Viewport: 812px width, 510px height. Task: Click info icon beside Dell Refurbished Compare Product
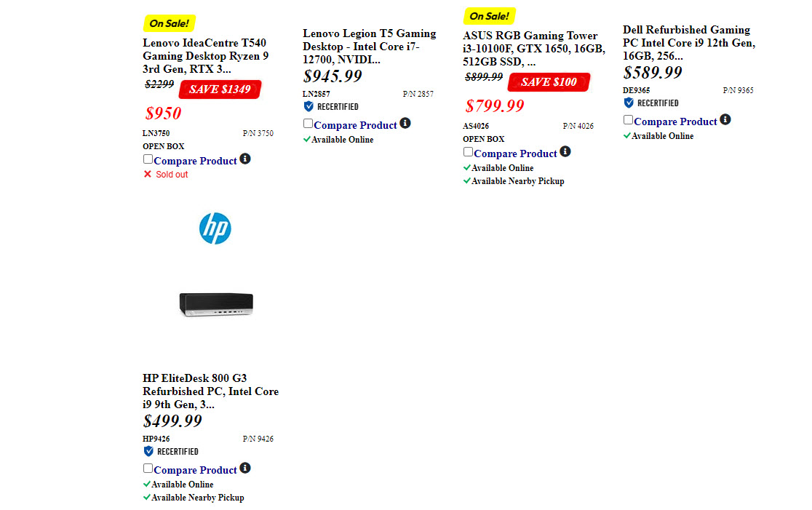pos(725,119)
